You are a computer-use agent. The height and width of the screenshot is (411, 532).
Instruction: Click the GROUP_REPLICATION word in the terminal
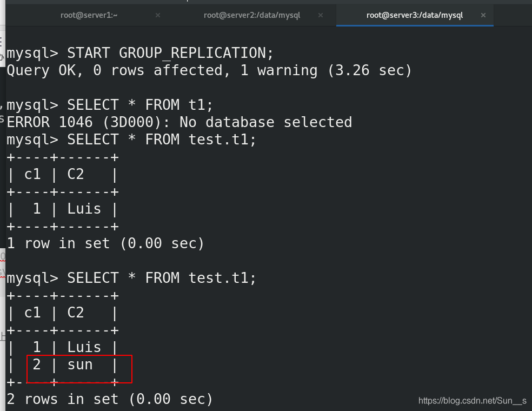point(192,54)
